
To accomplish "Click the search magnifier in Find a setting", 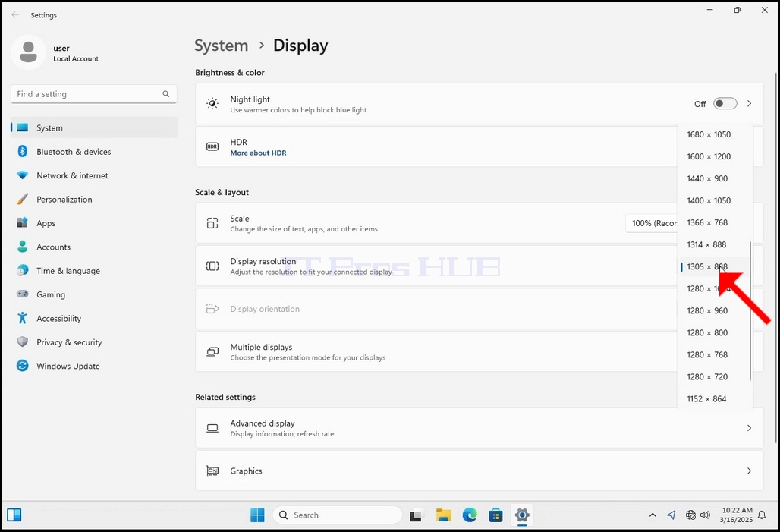I will click(x=165, y=94).
